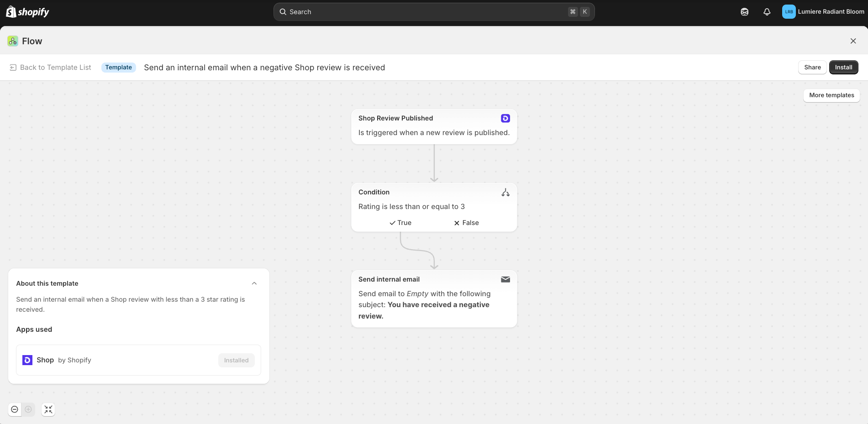Click the condition branch icon
This screenshot has width=868, height=424.
coord(505,193)
